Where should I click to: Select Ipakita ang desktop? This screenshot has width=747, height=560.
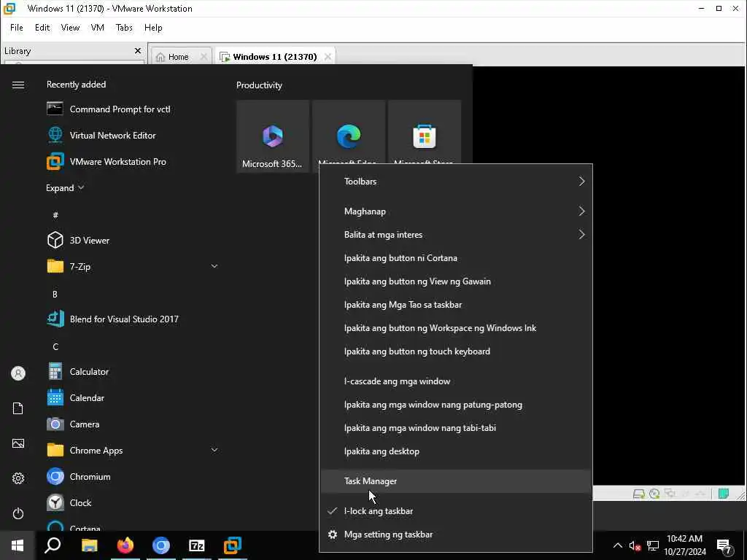(456, 451)
